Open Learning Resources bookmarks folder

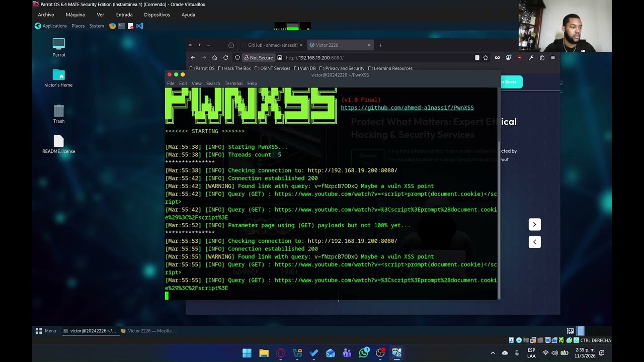tap(390, 68)
